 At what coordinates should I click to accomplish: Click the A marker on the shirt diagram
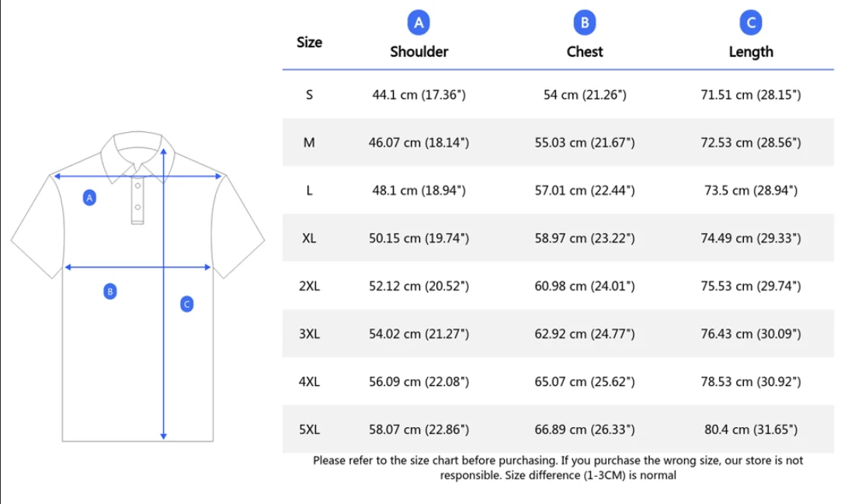coord(89,198)
